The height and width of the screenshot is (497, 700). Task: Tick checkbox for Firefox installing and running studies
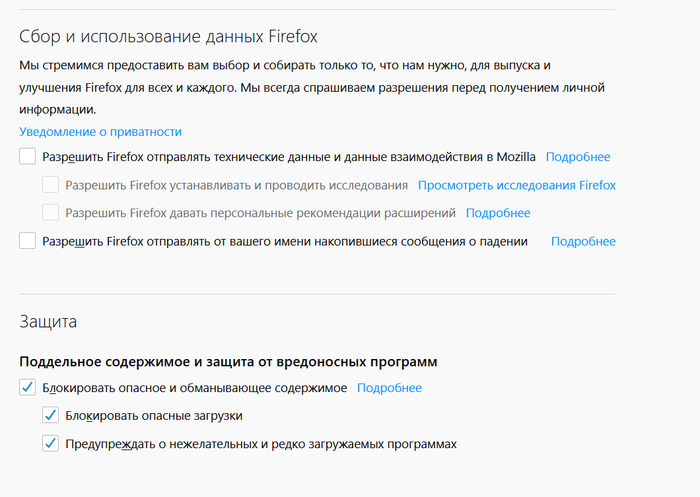coord(51,185)
